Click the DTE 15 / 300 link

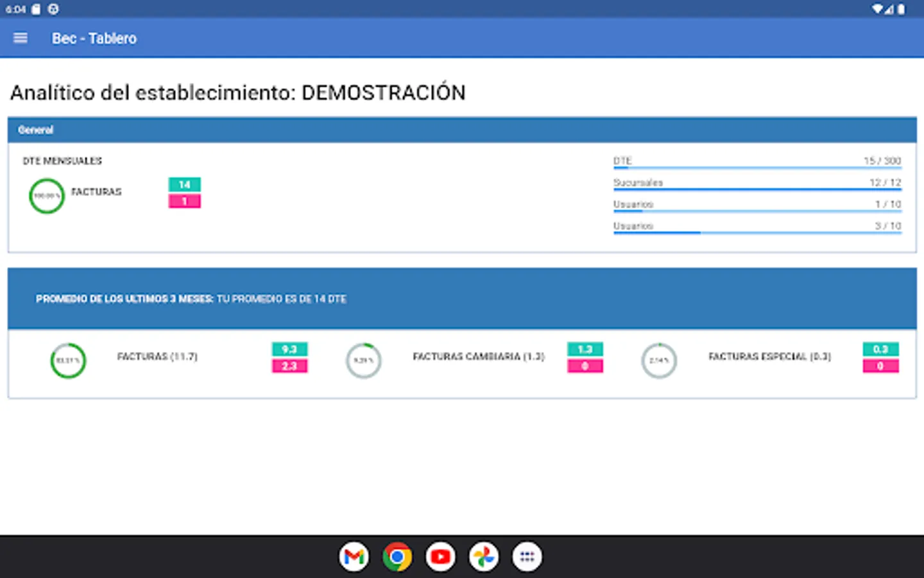click(x=757, y=161)
